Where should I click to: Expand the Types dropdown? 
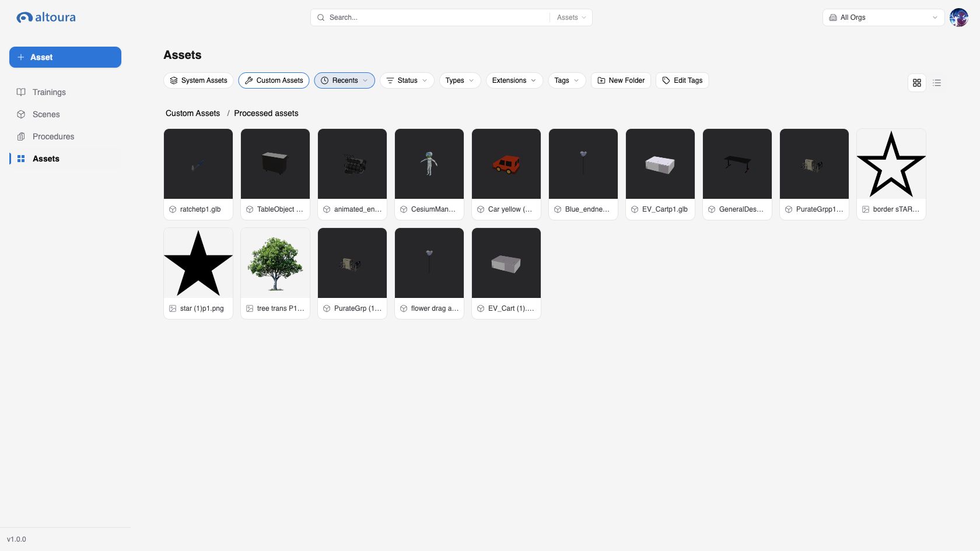click(x=460, y=80)
